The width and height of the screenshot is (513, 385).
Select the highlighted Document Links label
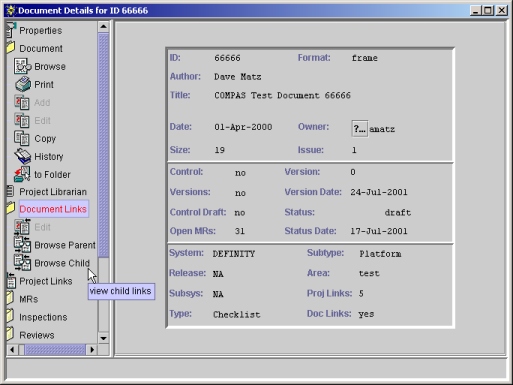pos(54,209)
